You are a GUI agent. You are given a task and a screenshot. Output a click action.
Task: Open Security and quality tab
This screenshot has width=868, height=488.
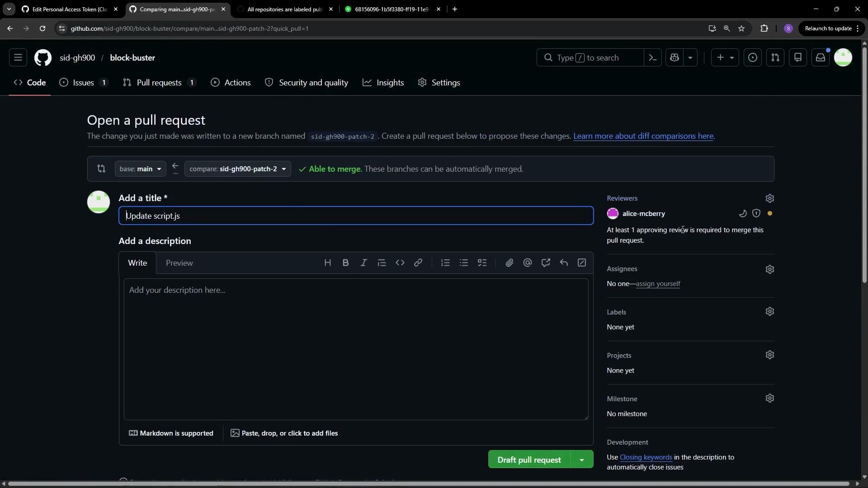[307, 83]
